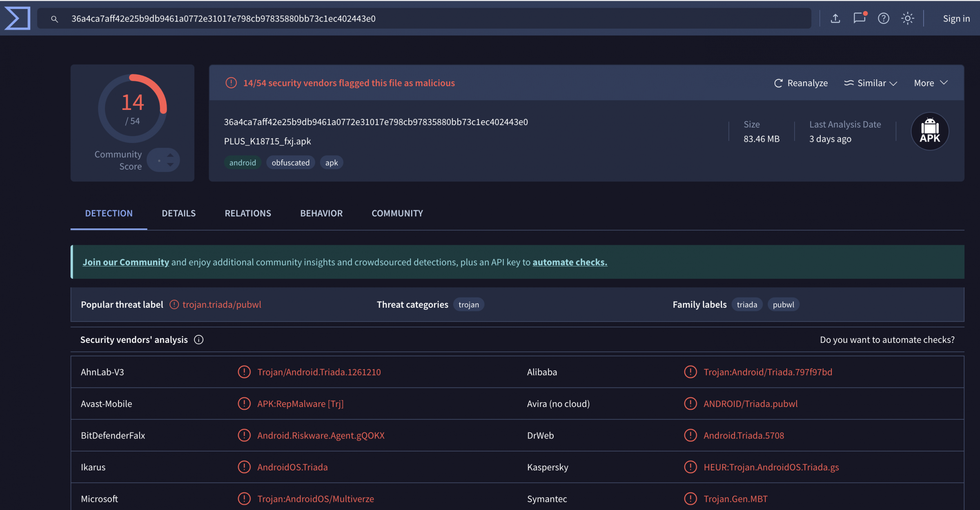Click the search magnifier icon

coord(54,19)
